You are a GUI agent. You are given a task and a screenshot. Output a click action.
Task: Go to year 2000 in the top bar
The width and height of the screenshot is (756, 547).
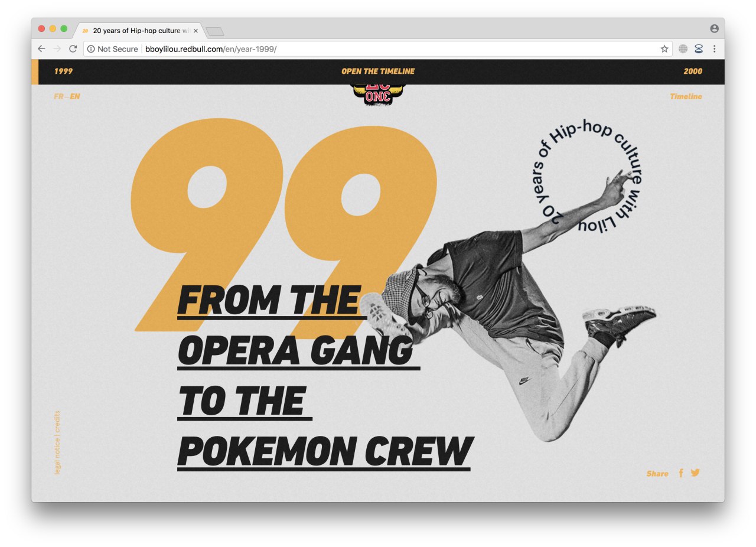(693, 71)
